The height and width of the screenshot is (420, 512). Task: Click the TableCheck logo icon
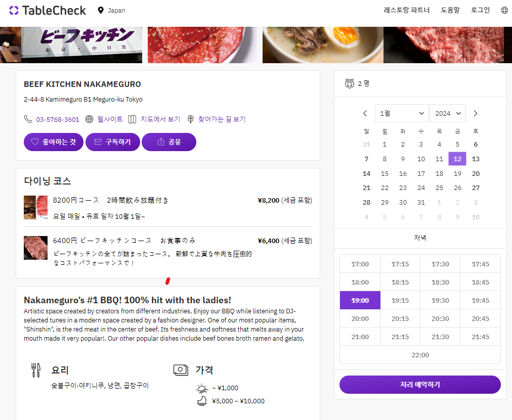tap(14, 11)
